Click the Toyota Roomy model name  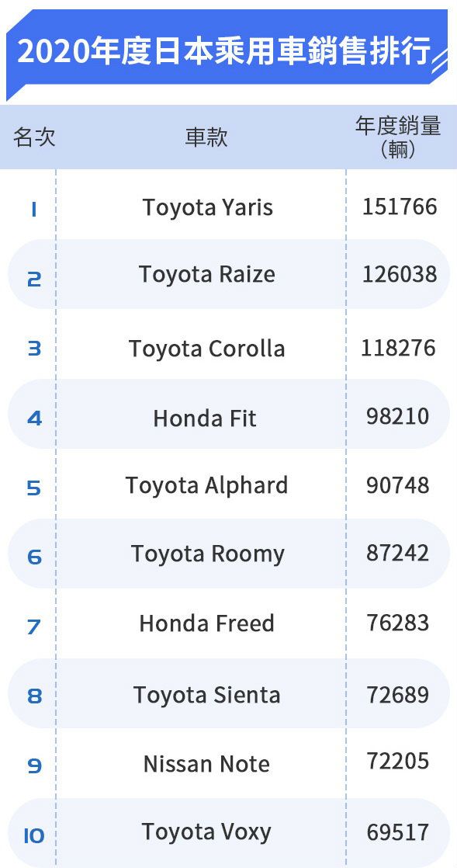tap(208, 554)
